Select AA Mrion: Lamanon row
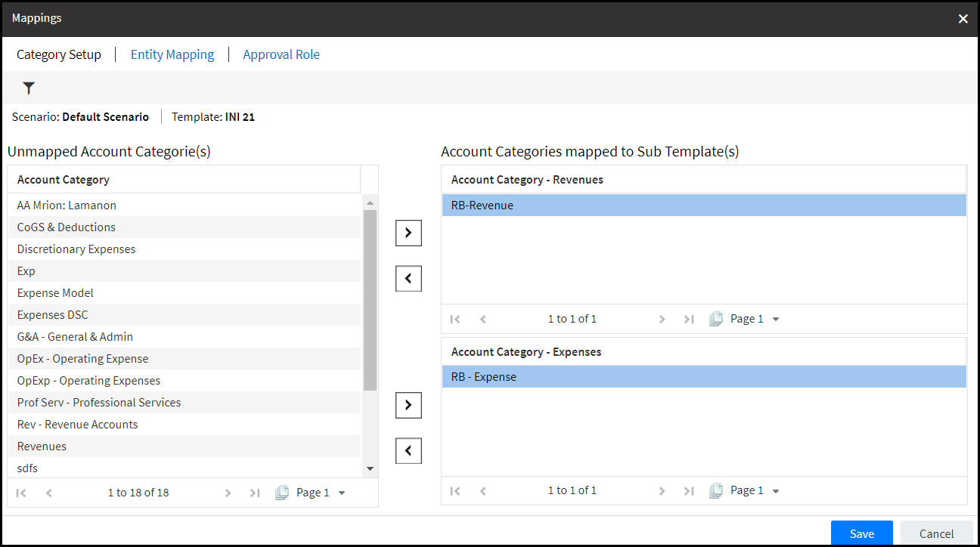The image size is (980, 547). [185, 206]
